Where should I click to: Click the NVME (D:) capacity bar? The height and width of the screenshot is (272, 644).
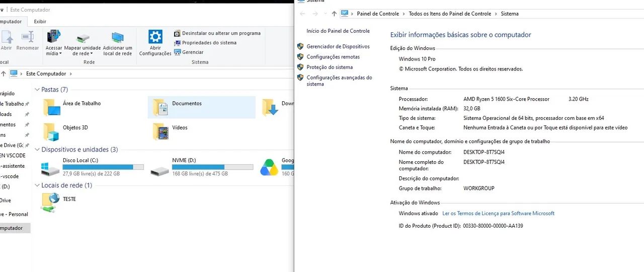tap(212, 167)
